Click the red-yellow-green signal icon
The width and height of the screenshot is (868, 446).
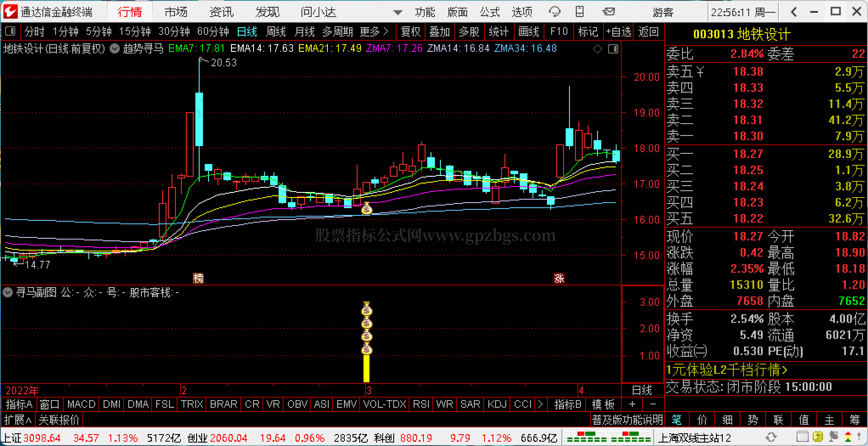[848, 437]
